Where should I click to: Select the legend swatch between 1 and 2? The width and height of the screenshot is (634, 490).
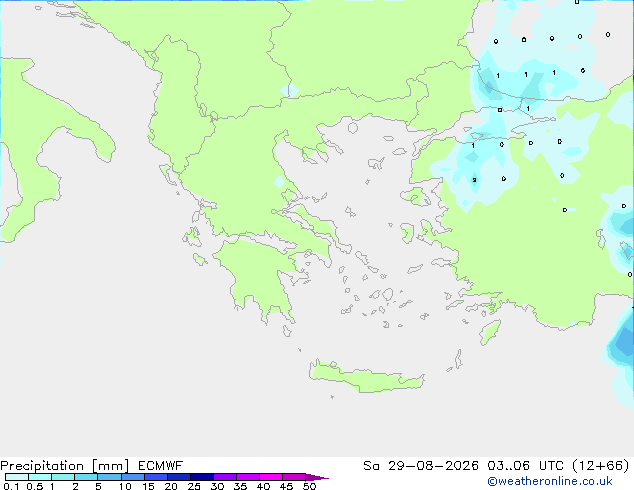(x=63, y=477)
